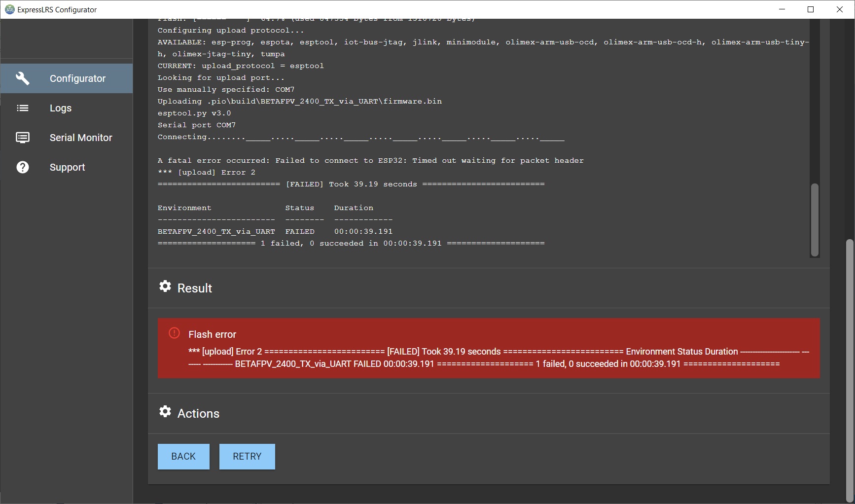Click '*** [upload] Error 2' log line

pos(207,173)
